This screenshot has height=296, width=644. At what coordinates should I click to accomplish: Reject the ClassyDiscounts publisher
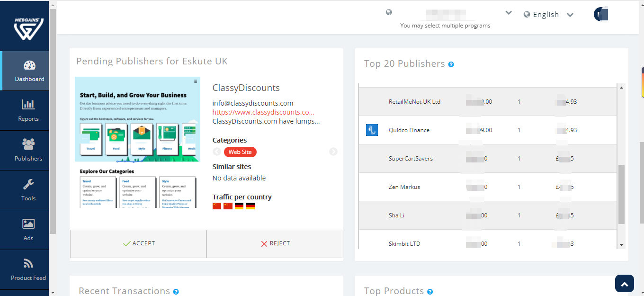pos(275,243)
